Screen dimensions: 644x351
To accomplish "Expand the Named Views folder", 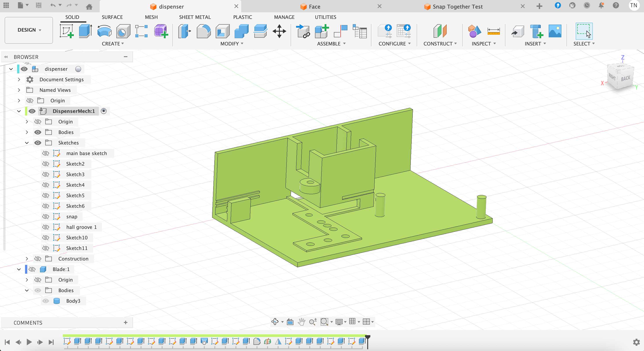I will pyautogui.click(x=19, y=90).
